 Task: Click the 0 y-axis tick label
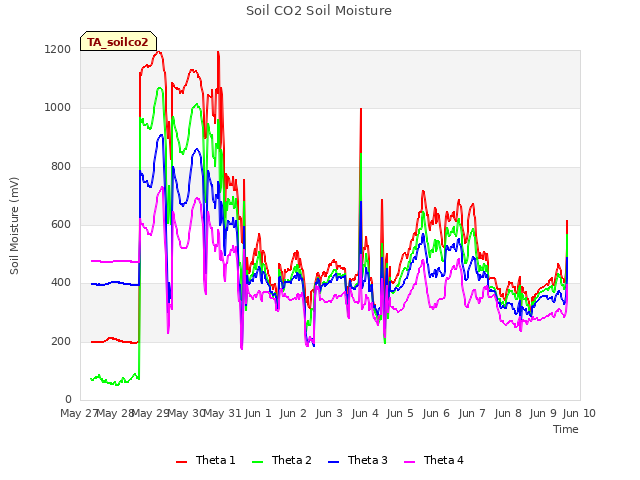coord(68,399)
